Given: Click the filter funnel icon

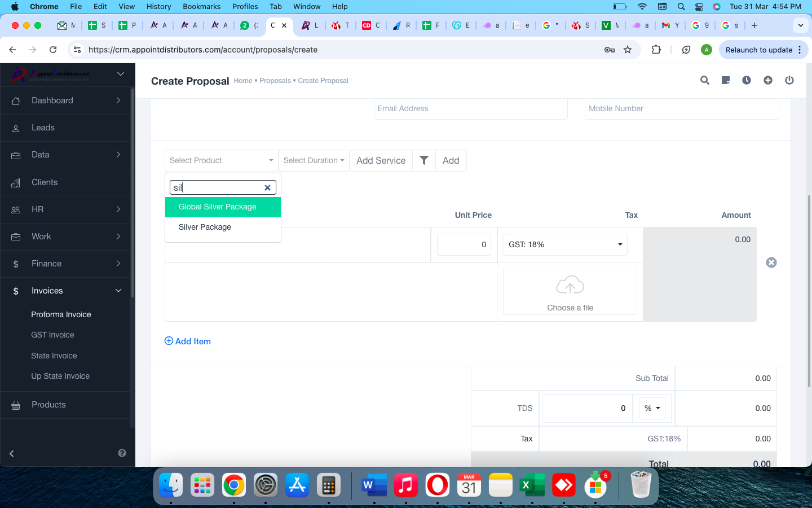Looking at the screenshot, I should click(x=424, y=160).
